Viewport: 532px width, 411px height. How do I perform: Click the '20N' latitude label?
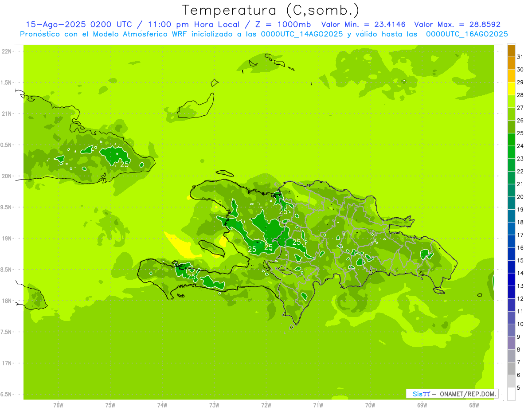7,176
